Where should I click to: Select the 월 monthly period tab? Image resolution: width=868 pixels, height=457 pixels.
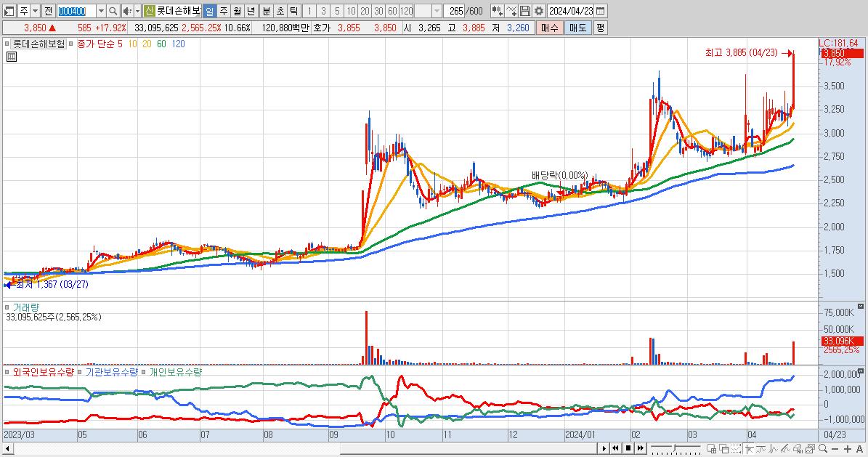point(238,10)
